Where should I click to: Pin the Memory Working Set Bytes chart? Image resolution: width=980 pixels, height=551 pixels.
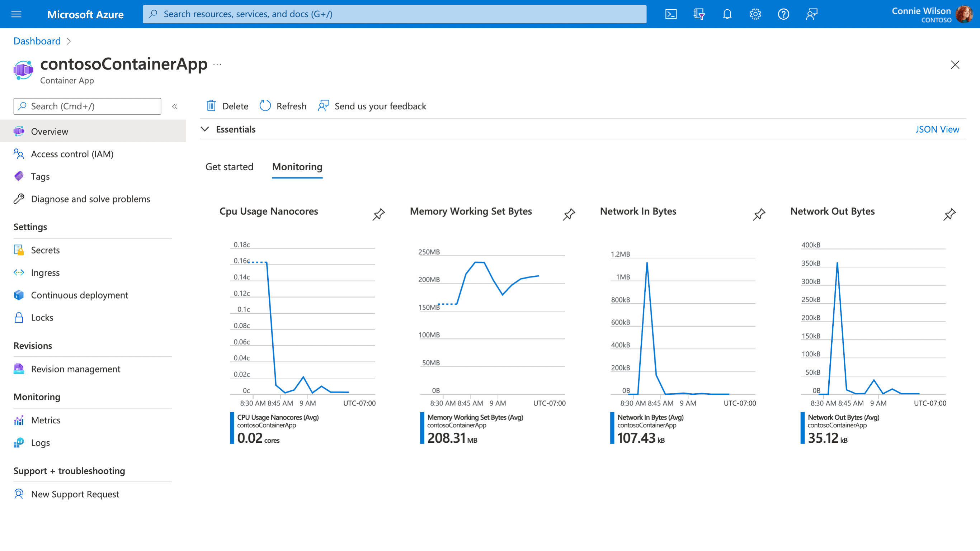569,214
